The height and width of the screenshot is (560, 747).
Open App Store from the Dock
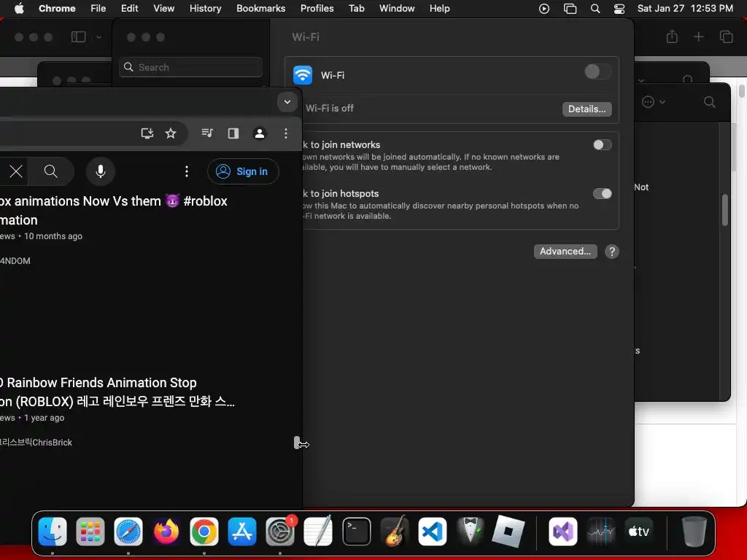point(242,531)
